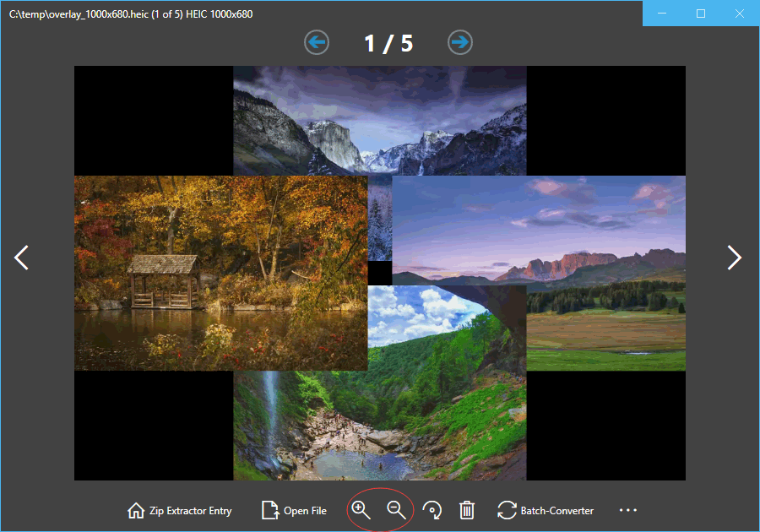760x532 pixels.
Task: Zoom in with the plus magnifier icon
Action: 361,510
